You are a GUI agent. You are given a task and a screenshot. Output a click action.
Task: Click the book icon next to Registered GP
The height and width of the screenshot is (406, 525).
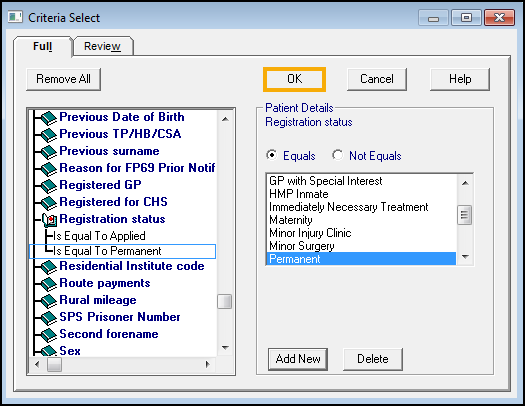tap(49, 186)
